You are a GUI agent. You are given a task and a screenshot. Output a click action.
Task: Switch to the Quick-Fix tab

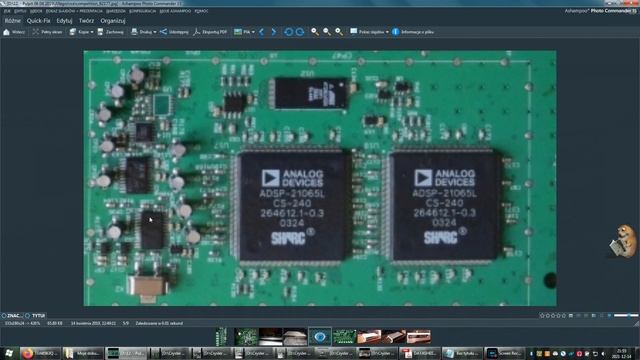[38, 20]
